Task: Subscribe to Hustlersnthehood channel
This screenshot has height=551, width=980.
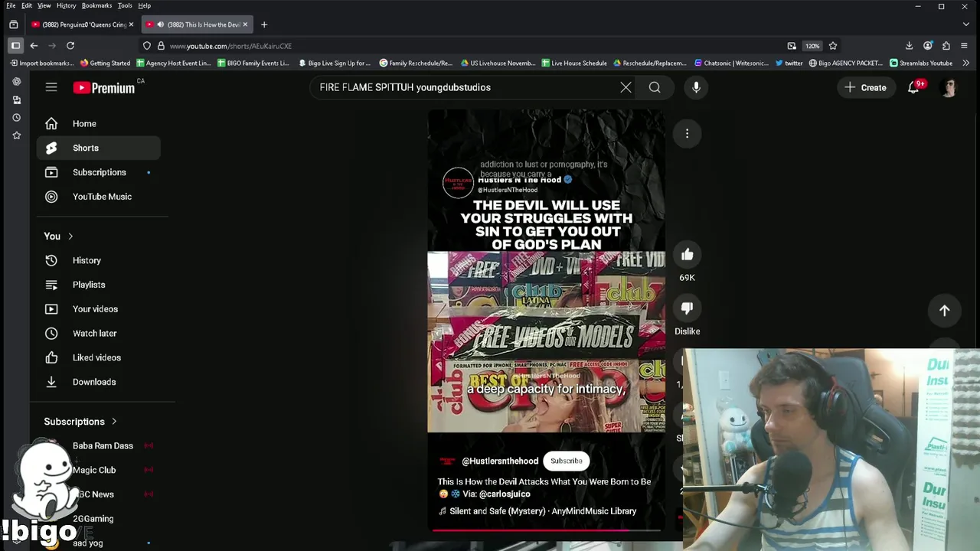Action: point(567,461)
